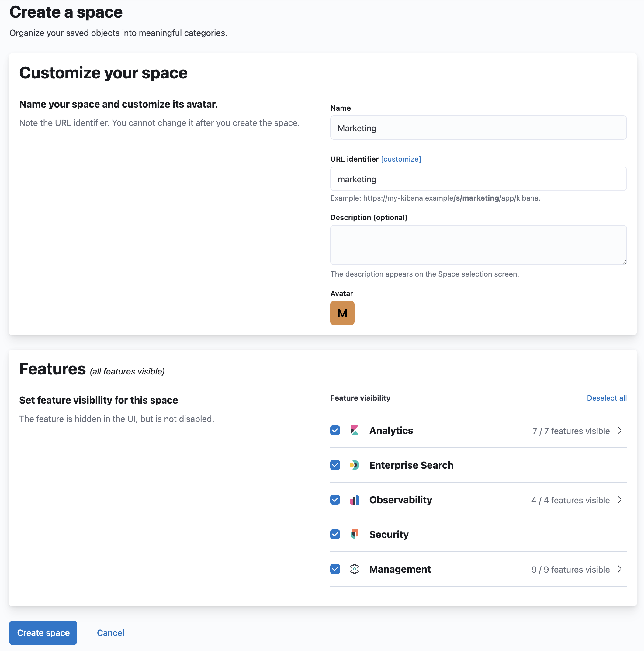The width and height of the screenshot is (644, 651).
Task: Click the Analytics feature icon
Action: pos(354,431)
